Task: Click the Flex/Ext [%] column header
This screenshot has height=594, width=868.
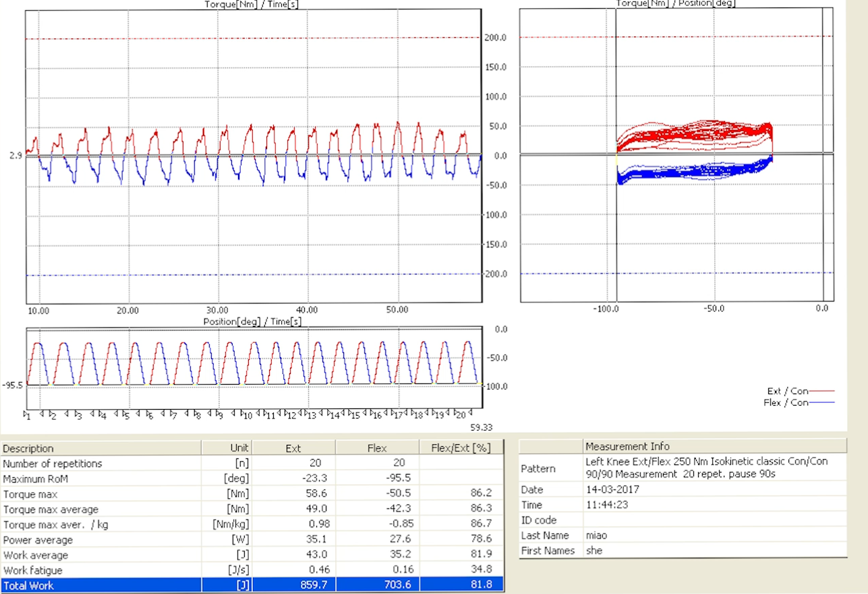Action: [x=461, y=448]
